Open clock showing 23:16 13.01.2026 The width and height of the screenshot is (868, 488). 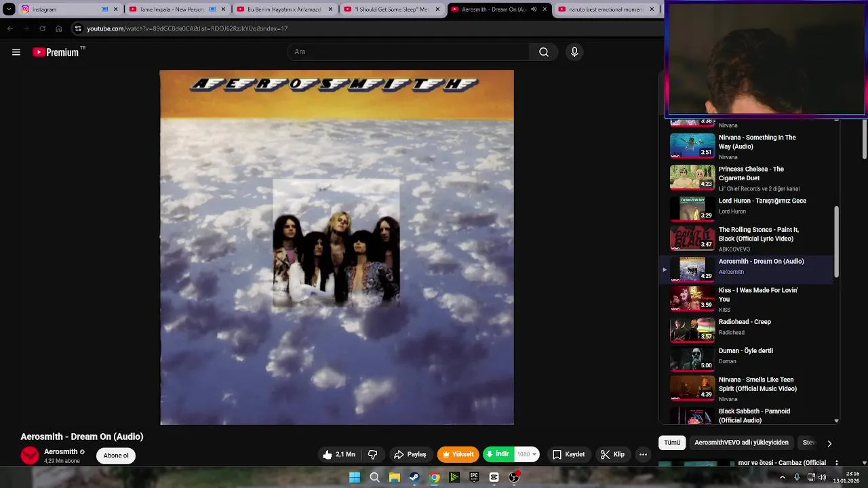coord(846,477)
